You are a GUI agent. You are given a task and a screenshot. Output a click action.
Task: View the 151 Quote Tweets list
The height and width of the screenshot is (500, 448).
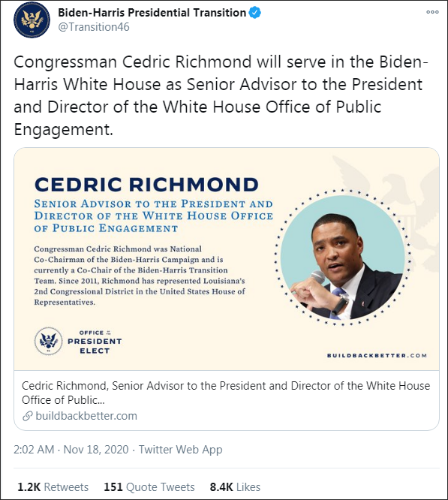point(149,487)
